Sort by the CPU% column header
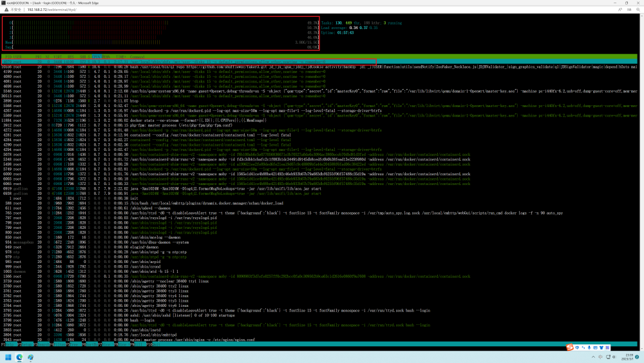 pyautogui.click(x=96, y=57)
